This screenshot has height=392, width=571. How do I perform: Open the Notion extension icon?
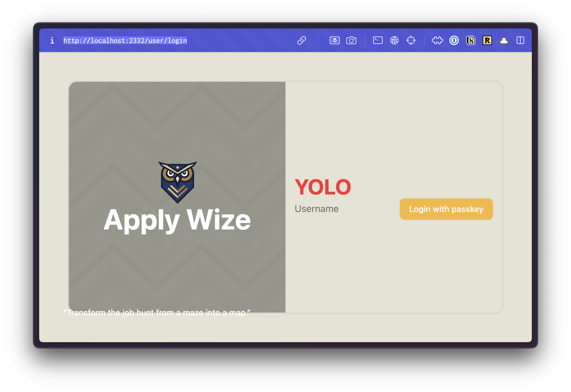point(471,40)
